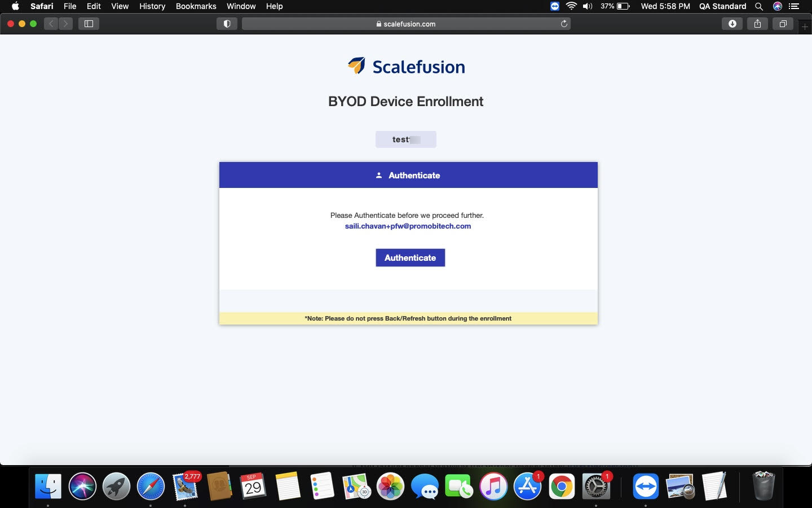Viewport: 812px width, 508px height.
Task: Open the Bookmarks menu
Action: (196, 6)
